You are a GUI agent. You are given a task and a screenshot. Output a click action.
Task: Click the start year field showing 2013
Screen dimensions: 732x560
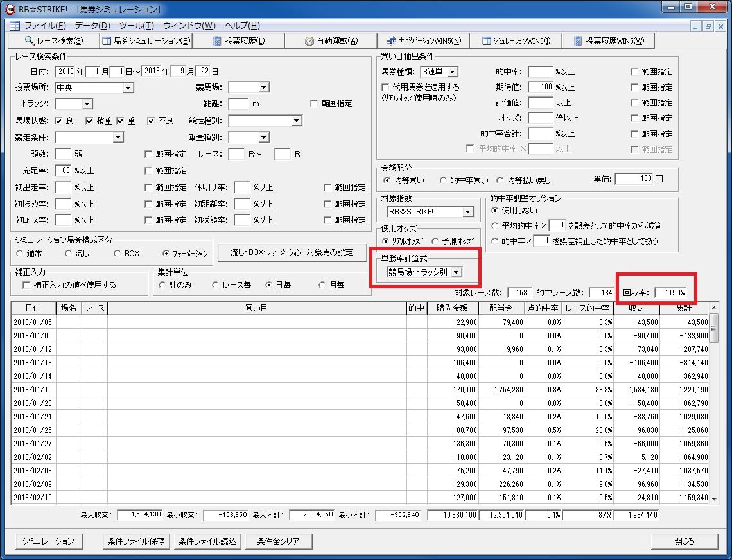point(66,71)
